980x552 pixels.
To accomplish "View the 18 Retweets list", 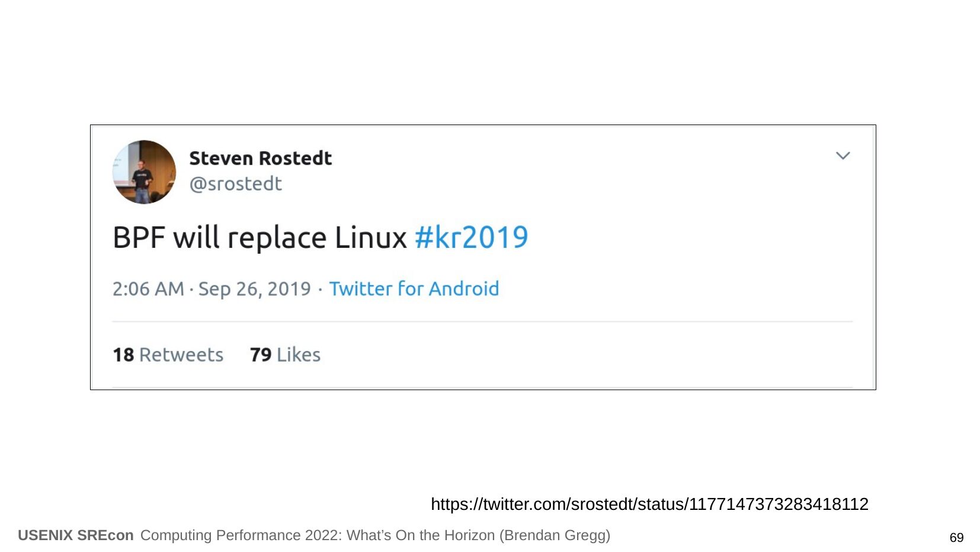I will tap(168, 355).
